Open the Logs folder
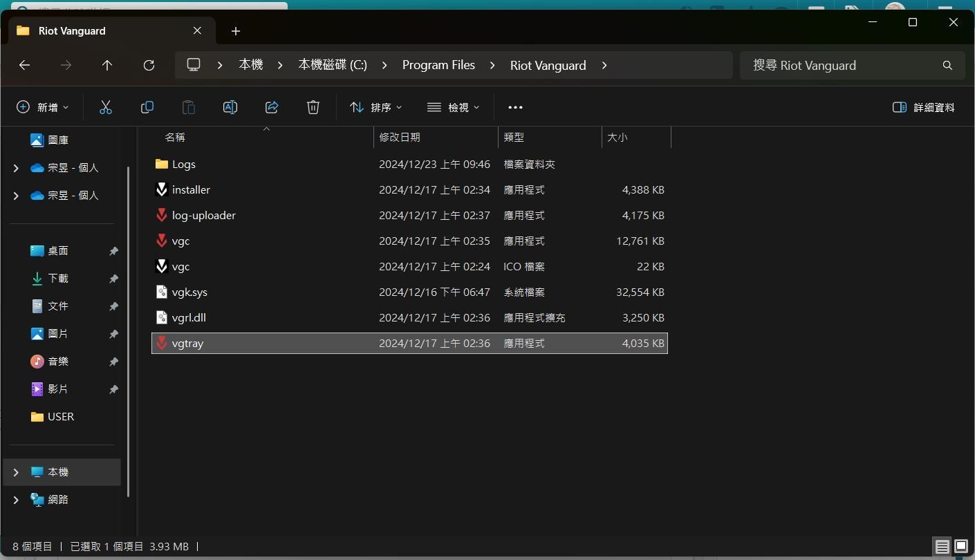 [x=184, y=164]
